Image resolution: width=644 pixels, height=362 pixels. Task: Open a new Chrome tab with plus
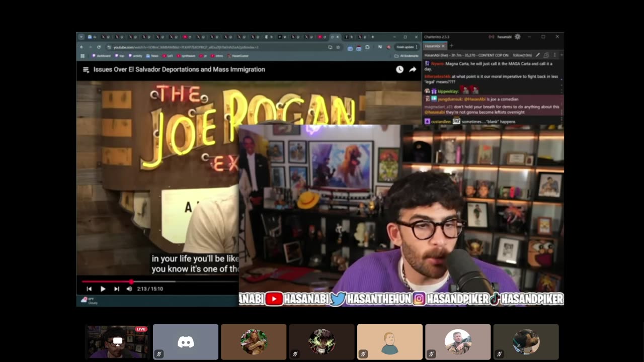[373, 37]
